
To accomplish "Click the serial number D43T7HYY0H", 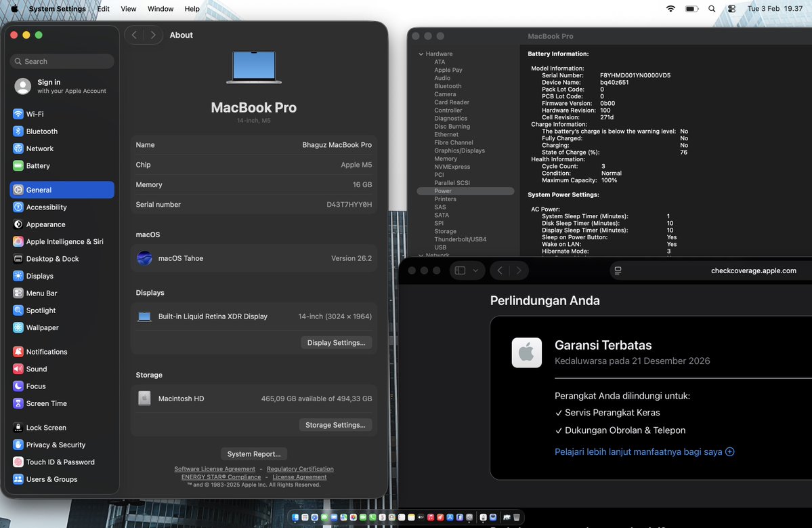I will [x=349, y=205].
